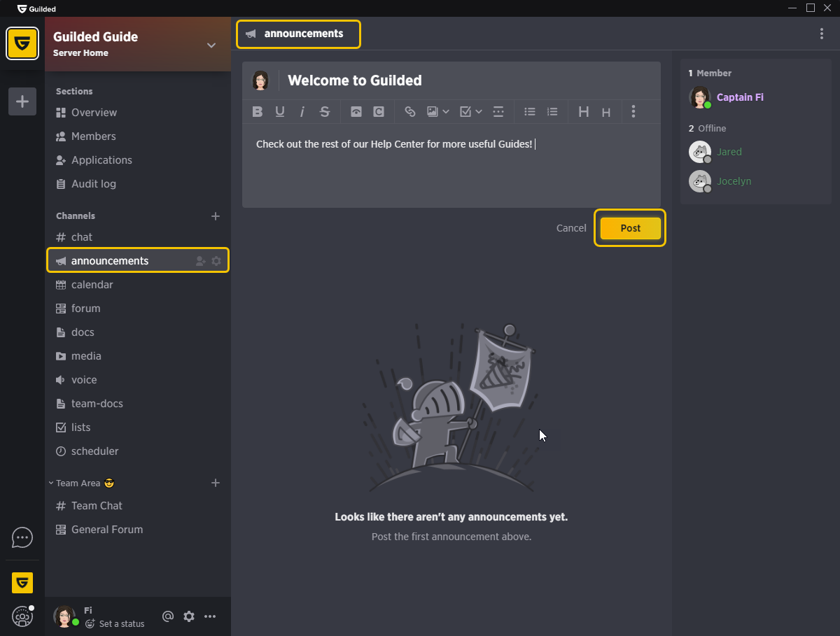Click Fi's avatar in the bottom bar
This screenshot has height=636, width=840.
coord(64,616)
